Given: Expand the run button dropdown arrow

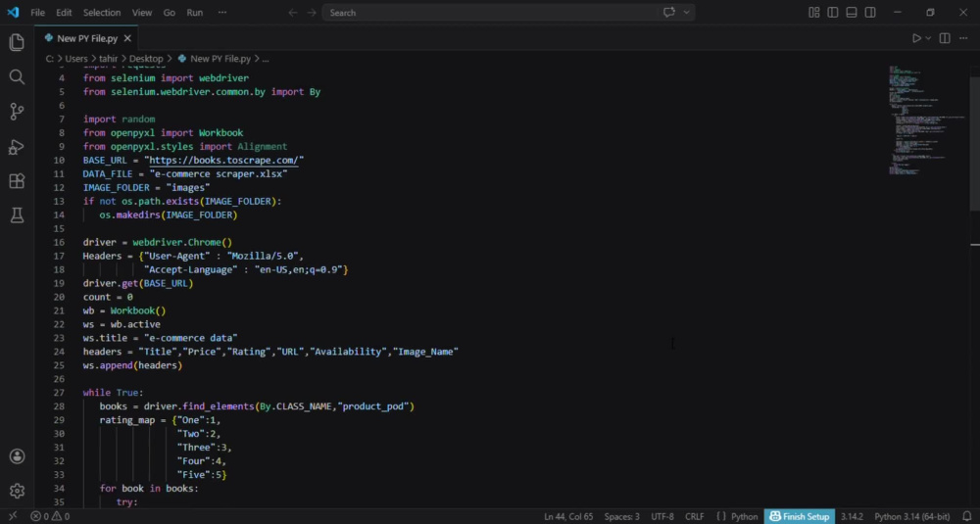Looking at the screenshot, I should click(x=928, y=39).
